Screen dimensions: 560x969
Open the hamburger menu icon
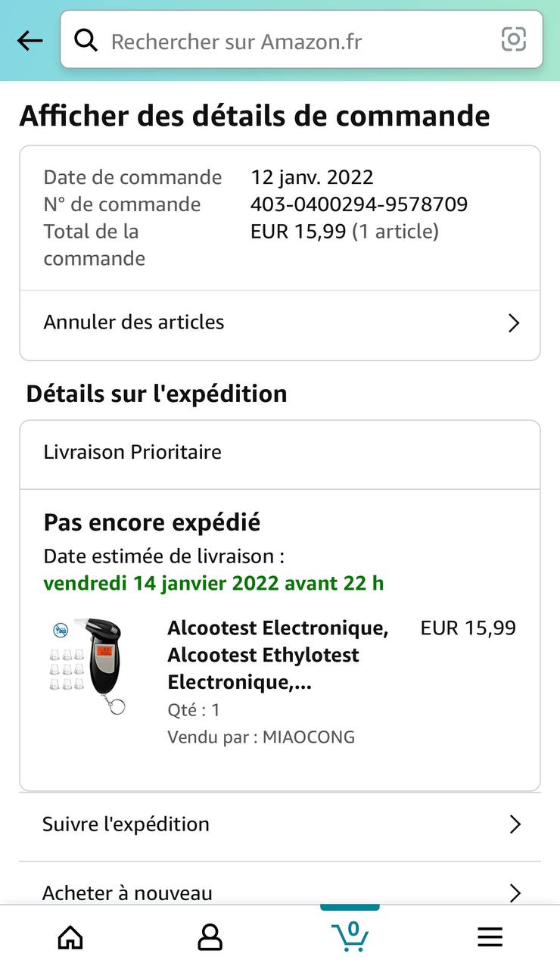[x=490, y=937]
